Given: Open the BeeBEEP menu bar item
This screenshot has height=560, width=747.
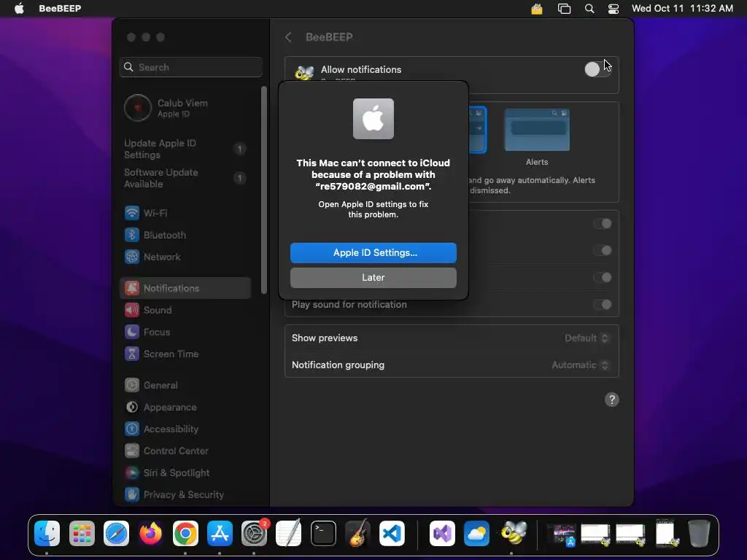Looking at the screenshot, I should tap(60, 9).
